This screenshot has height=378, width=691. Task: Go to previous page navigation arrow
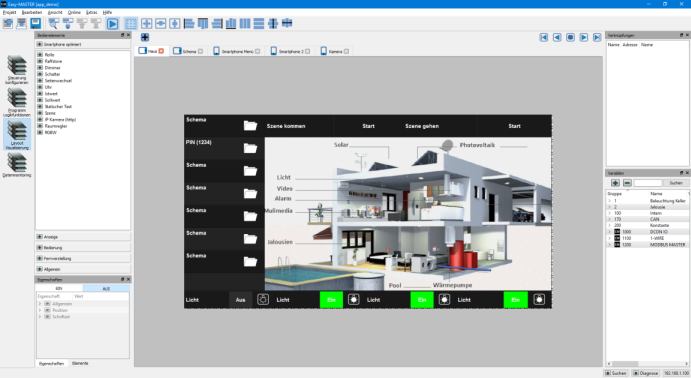tap(557, 37)
